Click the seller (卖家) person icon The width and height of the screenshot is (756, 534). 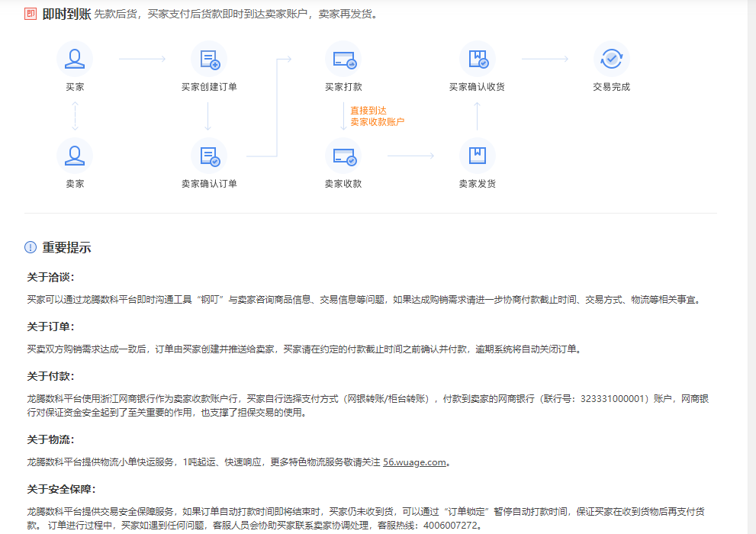75,156
